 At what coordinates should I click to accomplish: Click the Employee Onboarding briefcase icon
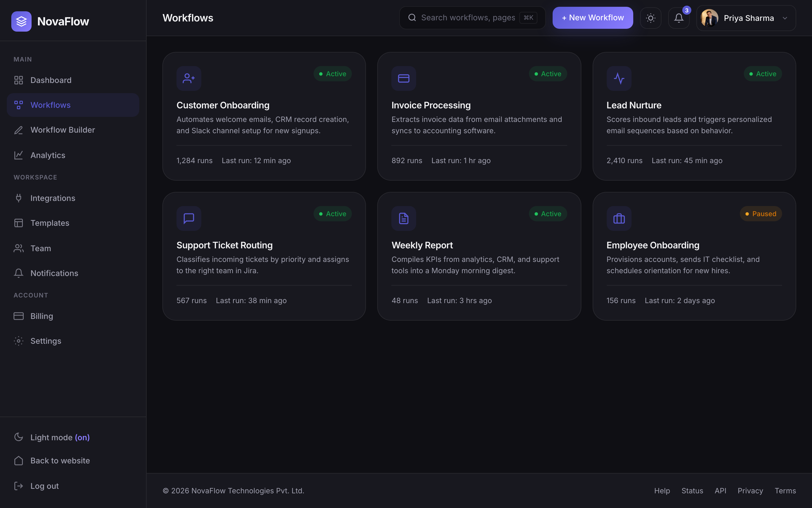point(619,218)
